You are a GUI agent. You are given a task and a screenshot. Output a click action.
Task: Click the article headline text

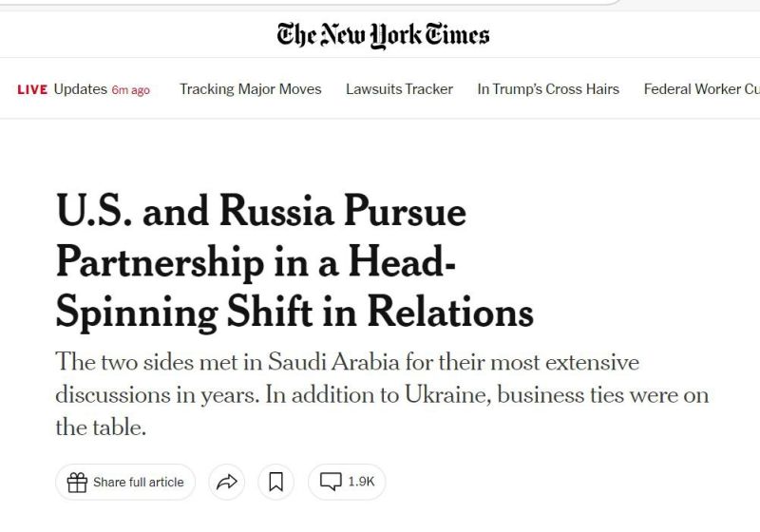coord(294,262)
